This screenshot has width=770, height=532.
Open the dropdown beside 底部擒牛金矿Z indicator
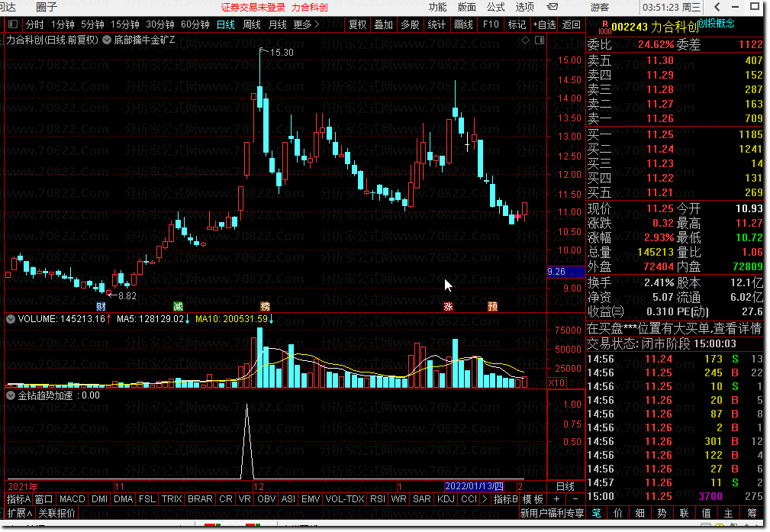(107, 40)
